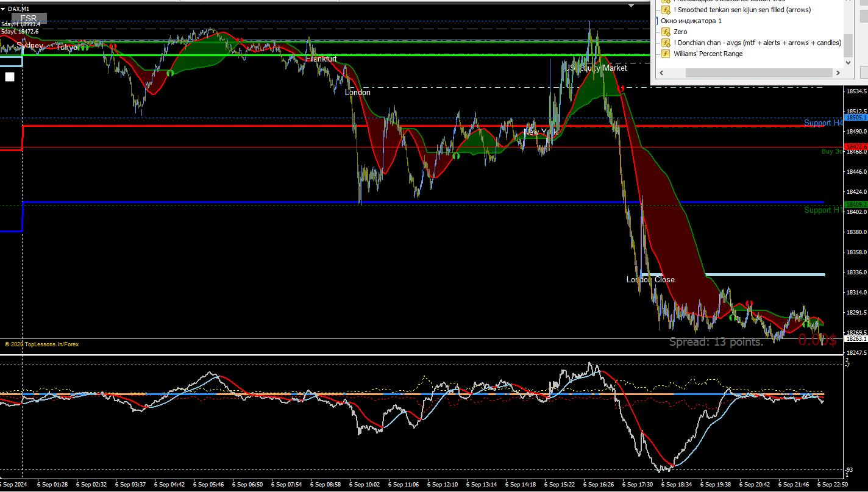Click the 18534.5 price scale value
The height and width of the screenshot is (492, 868).
[856, 91]
